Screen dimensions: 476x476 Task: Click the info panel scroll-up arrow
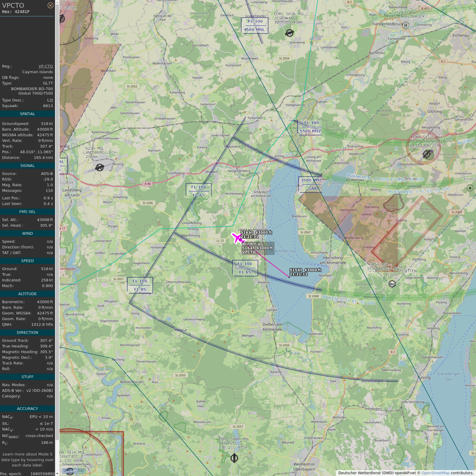pyautogui.click(x=57, y=2)
